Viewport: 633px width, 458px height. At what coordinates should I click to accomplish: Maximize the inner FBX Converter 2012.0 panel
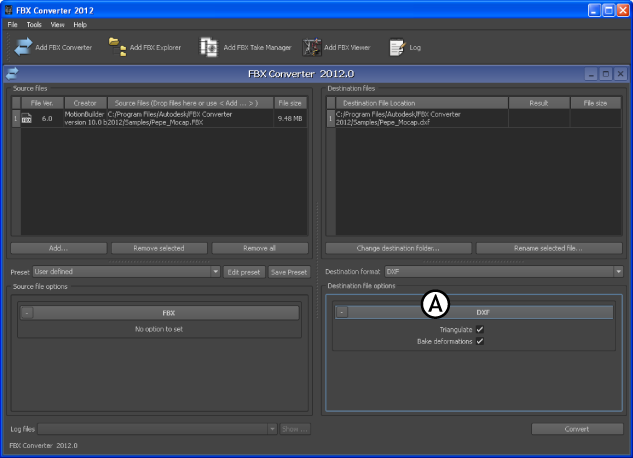click(606, 74)
